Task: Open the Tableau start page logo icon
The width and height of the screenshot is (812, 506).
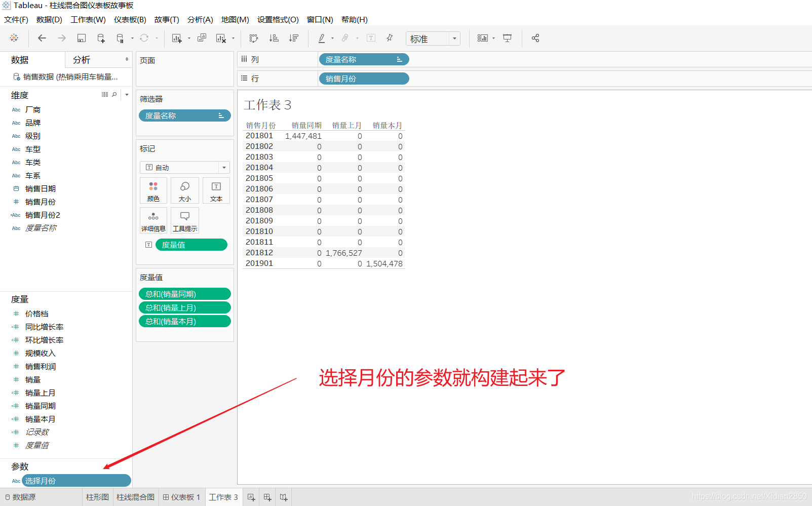Action: pos(14,38)
